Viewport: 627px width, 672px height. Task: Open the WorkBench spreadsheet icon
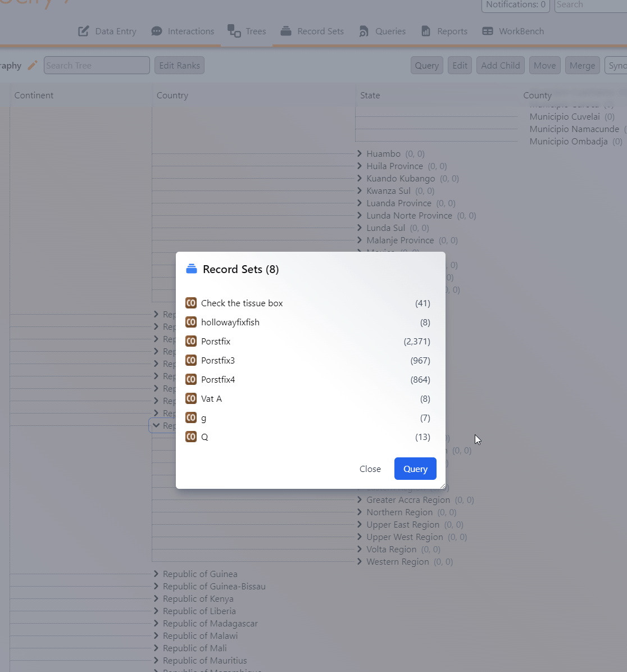(488, 31)
